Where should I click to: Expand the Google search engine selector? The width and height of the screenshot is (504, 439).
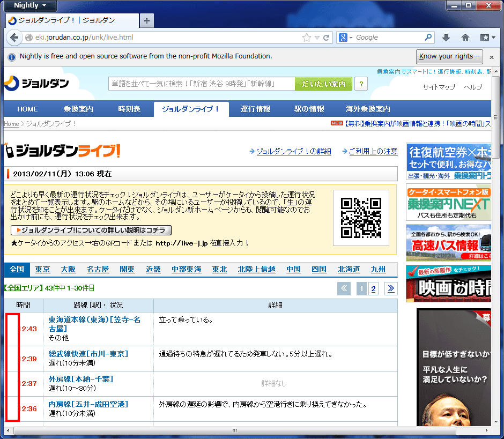[x=346, y=38]
